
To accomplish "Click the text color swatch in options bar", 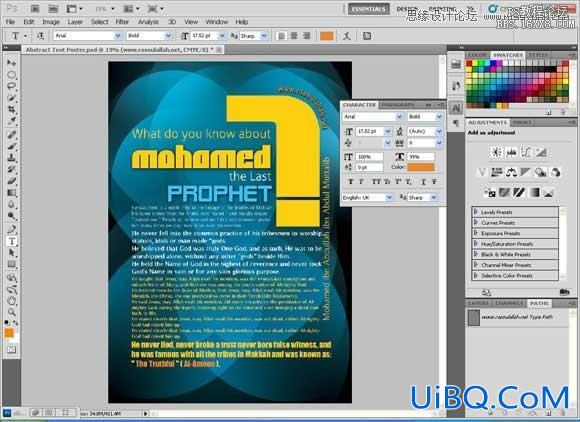I will point(327,36).
